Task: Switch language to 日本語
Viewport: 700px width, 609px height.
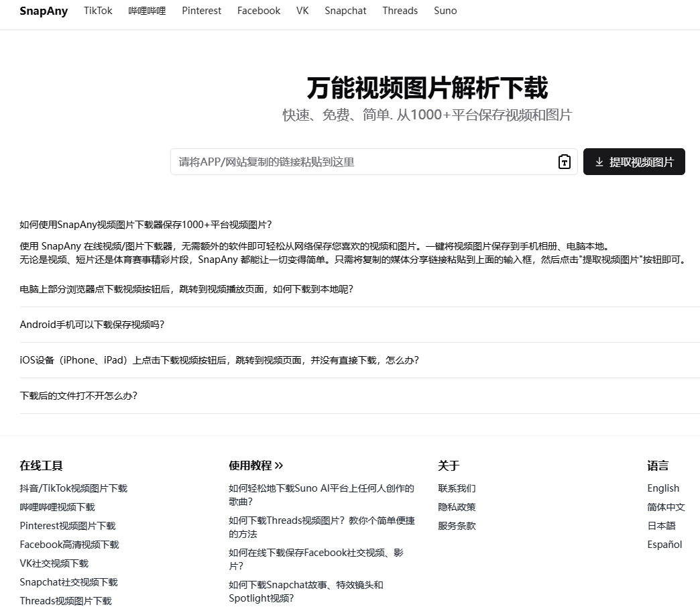Action: pyautogui.click(x=661, y=526)
